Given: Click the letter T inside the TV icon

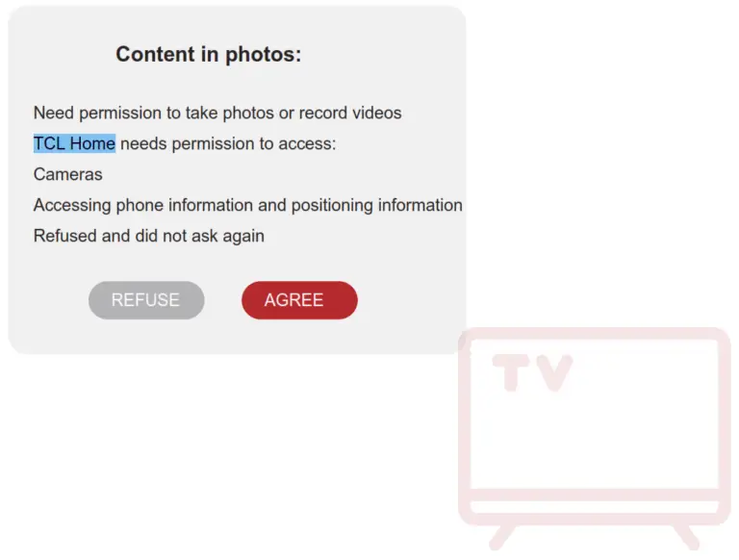Looking at the screenshot, I should (x=509, y=373).
